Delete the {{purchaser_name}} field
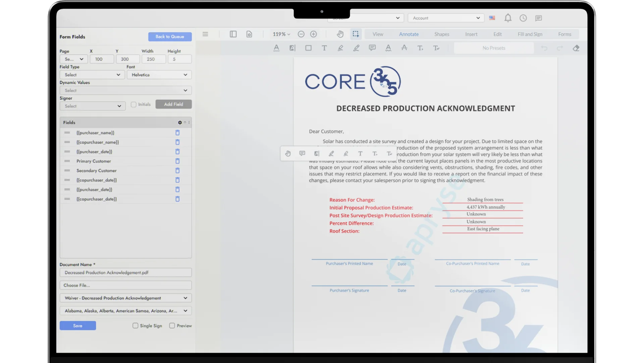 click(x=177, y=133)
